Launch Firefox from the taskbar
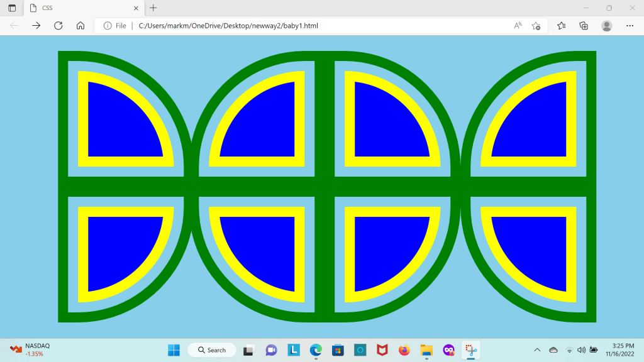The image size is (644, 362). pos(404,350)
